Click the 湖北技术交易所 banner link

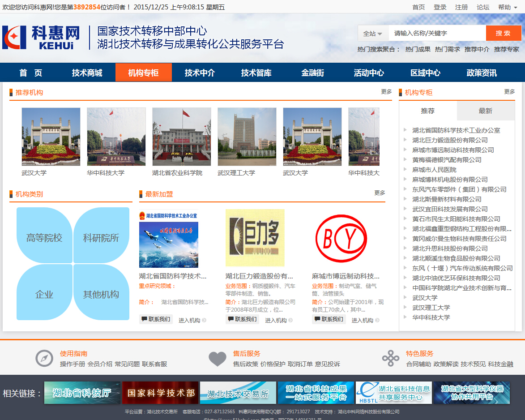238,393
